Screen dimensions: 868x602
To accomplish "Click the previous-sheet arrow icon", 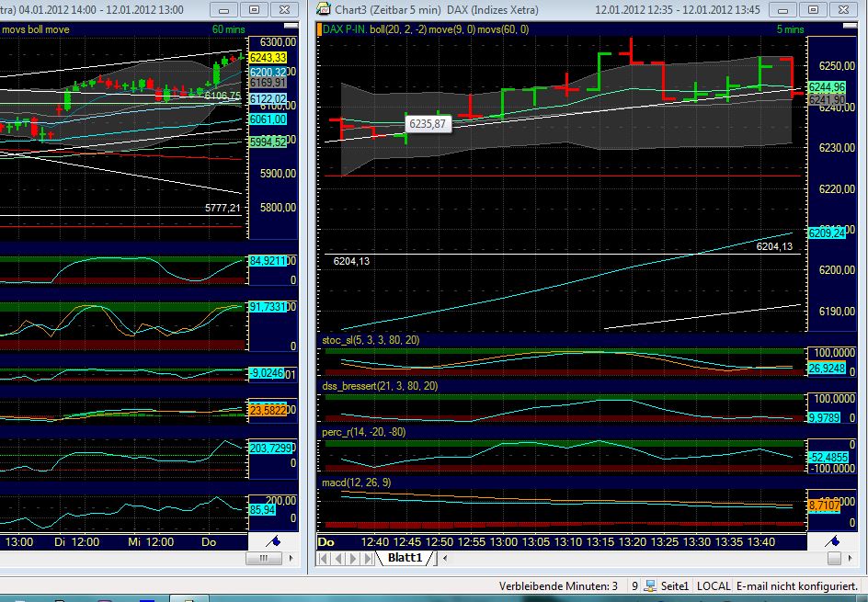I will [x=338, y=558].
